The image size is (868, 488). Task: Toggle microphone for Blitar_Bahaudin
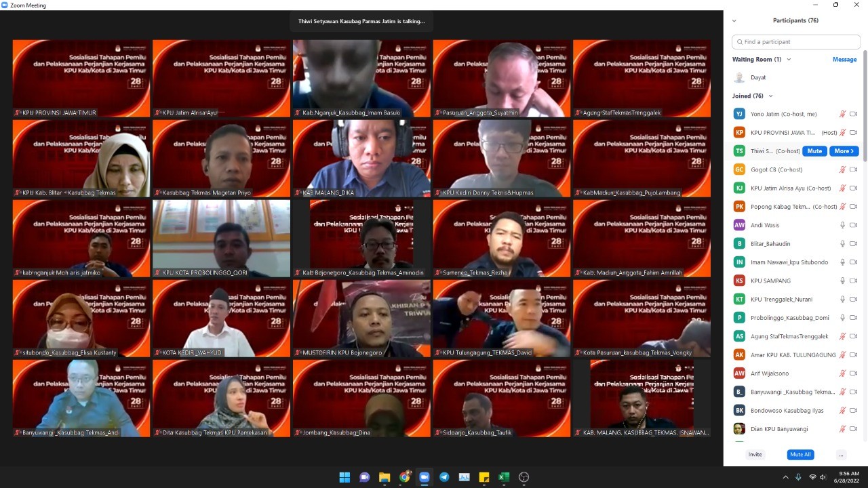click(842, 243)
